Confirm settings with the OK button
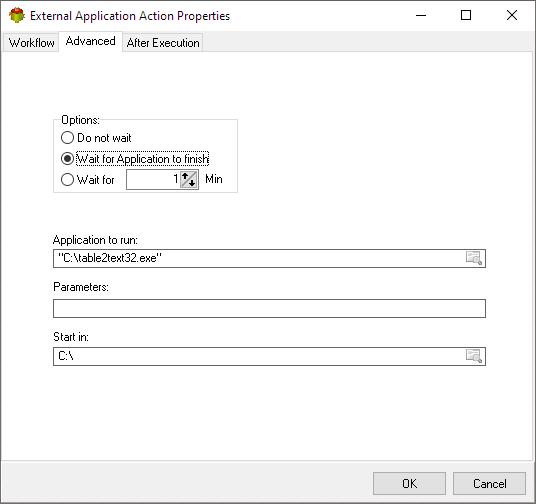Image resolution: width=536 pixels, height=504 pixels. pos(409,483)
